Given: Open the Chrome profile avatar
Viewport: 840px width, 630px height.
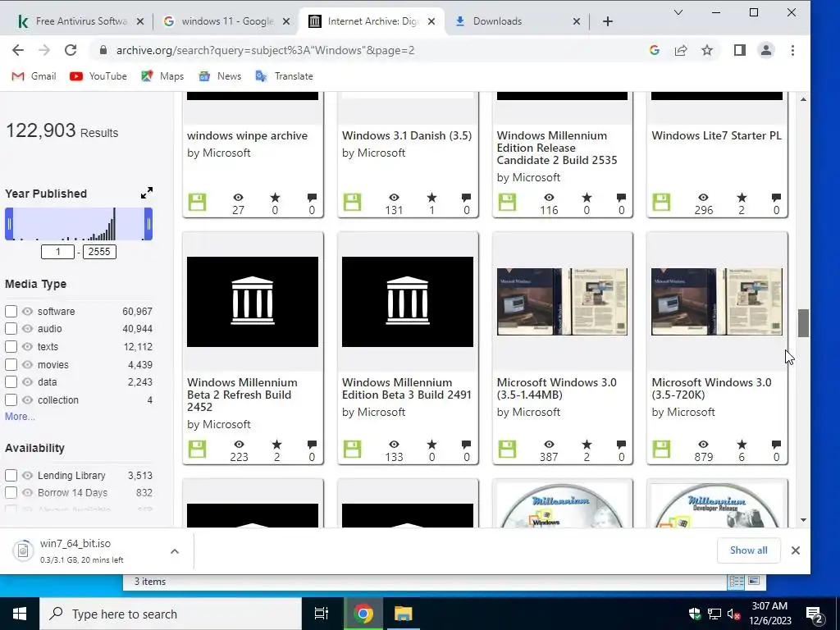Looking at the screenshot, I should [x=766, y=50].
